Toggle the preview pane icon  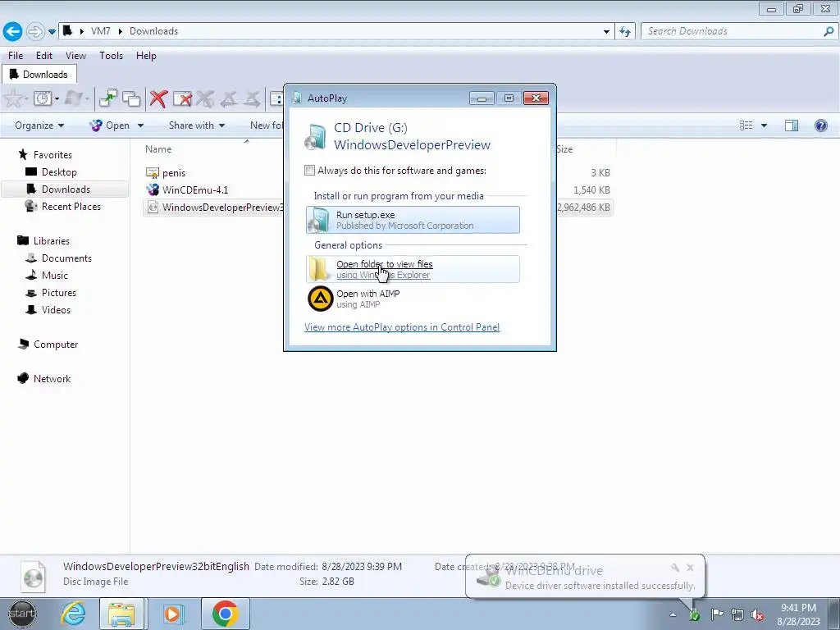(x=792, y=126)
